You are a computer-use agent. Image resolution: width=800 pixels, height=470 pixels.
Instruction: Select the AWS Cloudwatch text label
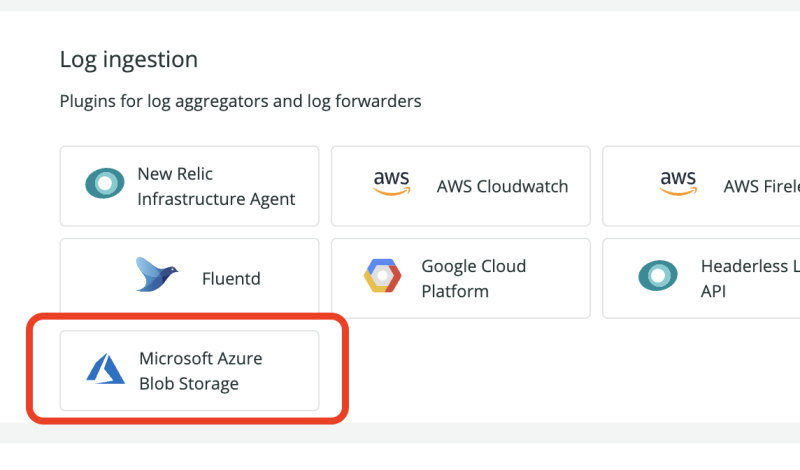click(x=502, y=186)
